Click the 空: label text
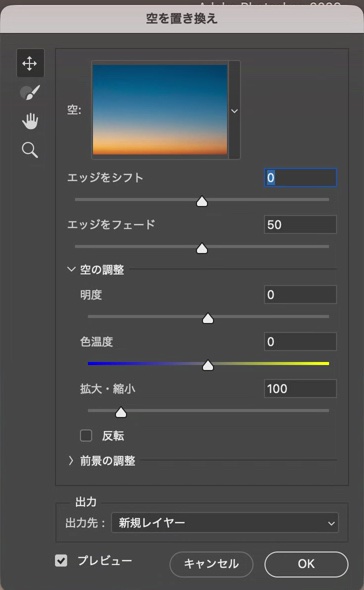The image size is (364, 590). coord(74,110)
